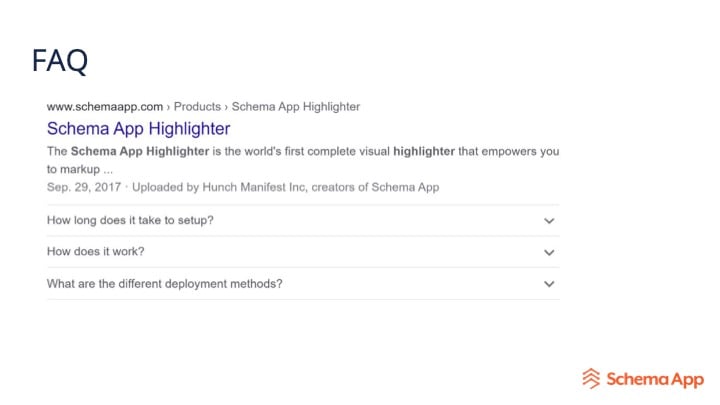Click the bold 'Schema App Highlighter' snippet phrase
The width and height of the screenshot is (720, 405).
pyautogui.click(x=140, y=152)
